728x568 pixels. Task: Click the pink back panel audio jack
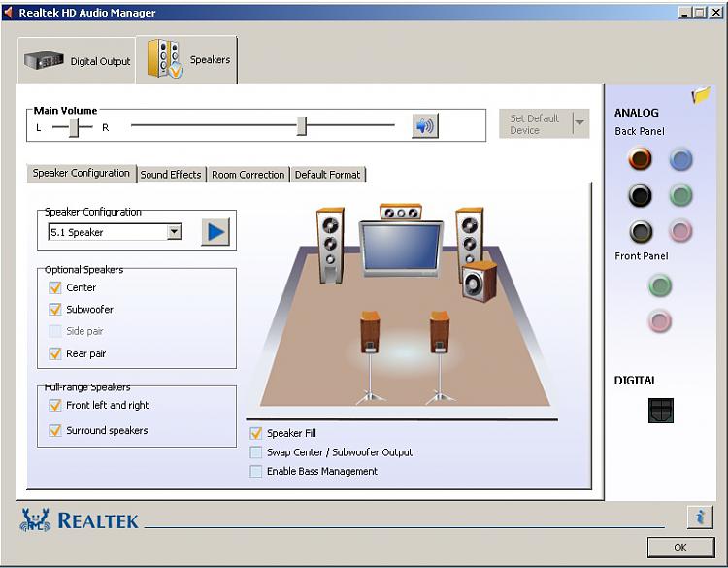[x=680, y=231]
